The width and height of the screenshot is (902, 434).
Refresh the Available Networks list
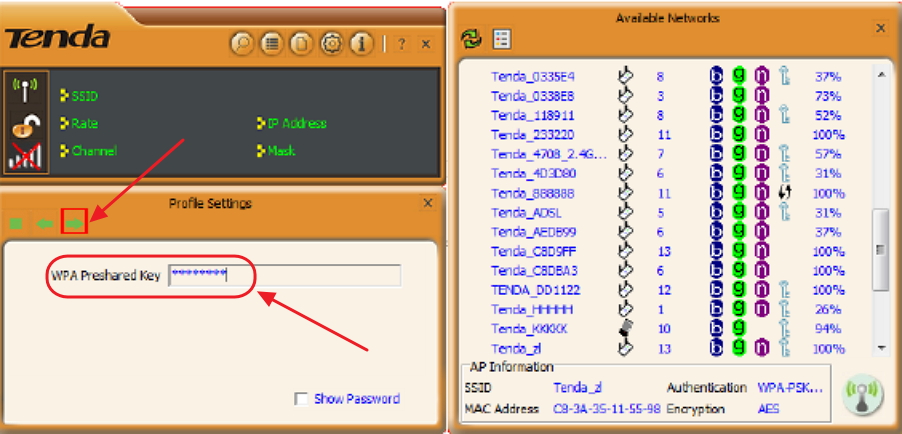click(471, 39)
